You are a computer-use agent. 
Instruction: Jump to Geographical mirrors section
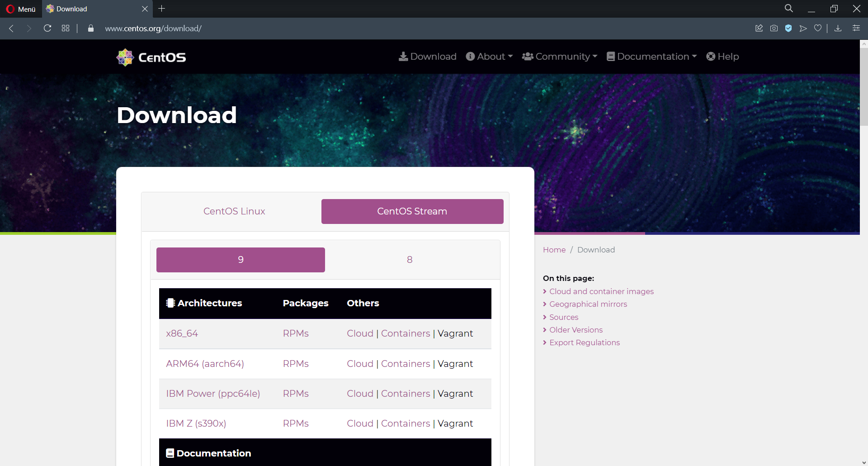(x=588, y=304)
